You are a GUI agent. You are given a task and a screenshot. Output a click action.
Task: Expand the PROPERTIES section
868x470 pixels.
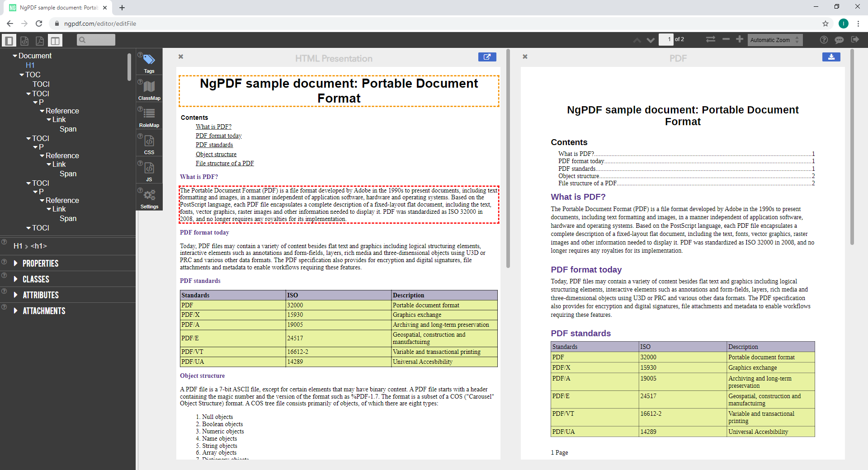(x=40, y=263)
